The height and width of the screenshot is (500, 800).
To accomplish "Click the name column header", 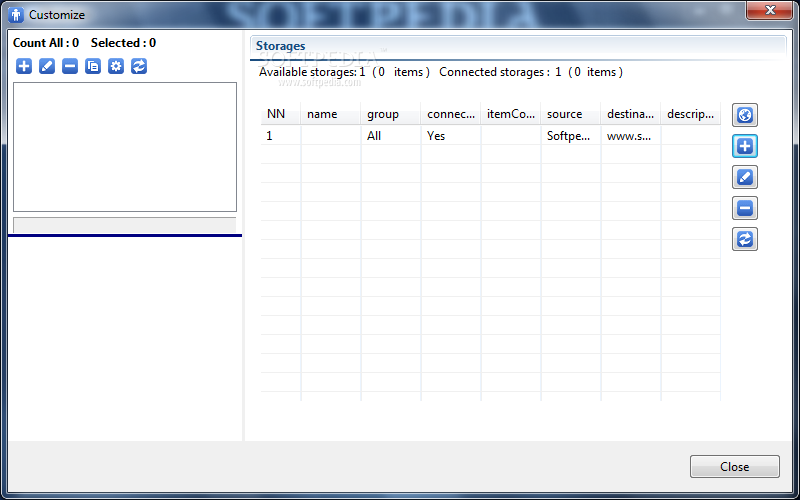I will (331, 114).
